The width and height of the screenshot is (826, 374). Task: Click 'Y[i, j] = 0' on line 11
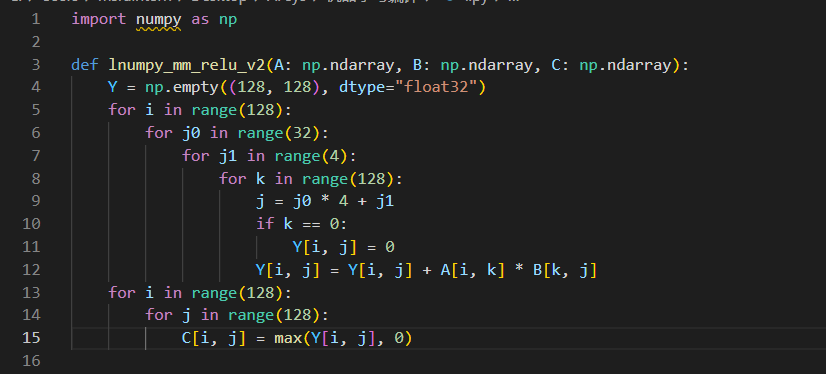343,247
